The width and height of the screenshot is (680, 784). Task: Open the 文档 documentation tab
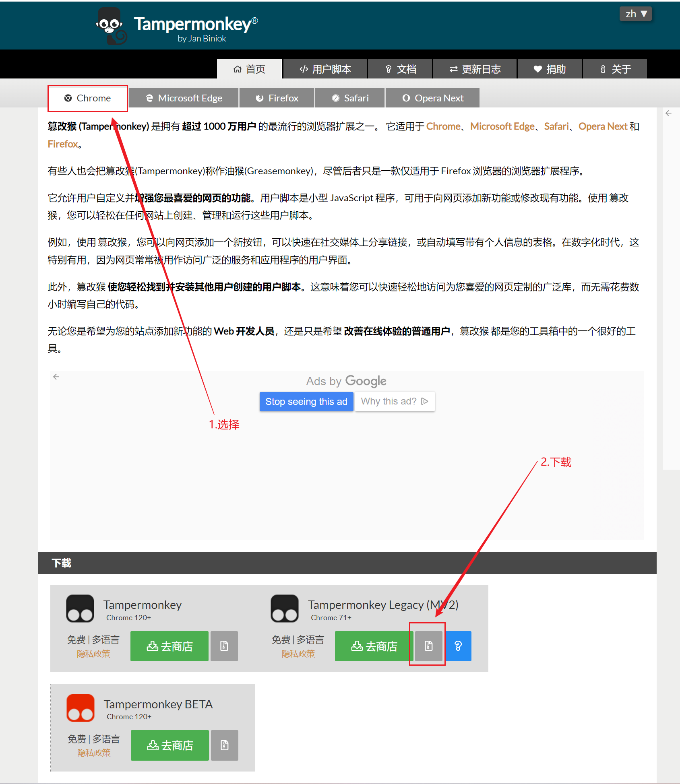pyautogui.click(x=400, y=69)
